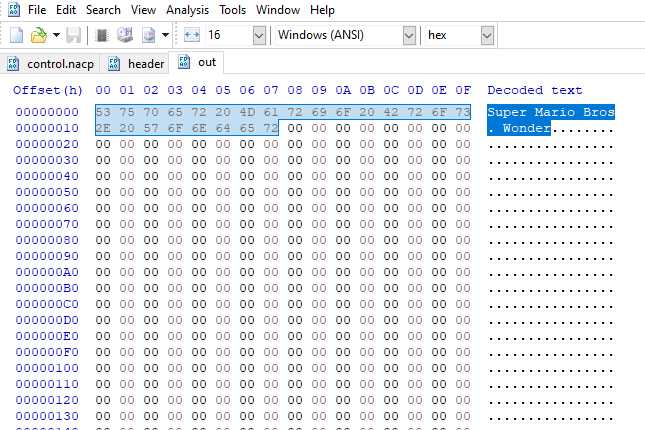Click the header tab file icon
Screen dimensions: 645x430
pos(114,64)
